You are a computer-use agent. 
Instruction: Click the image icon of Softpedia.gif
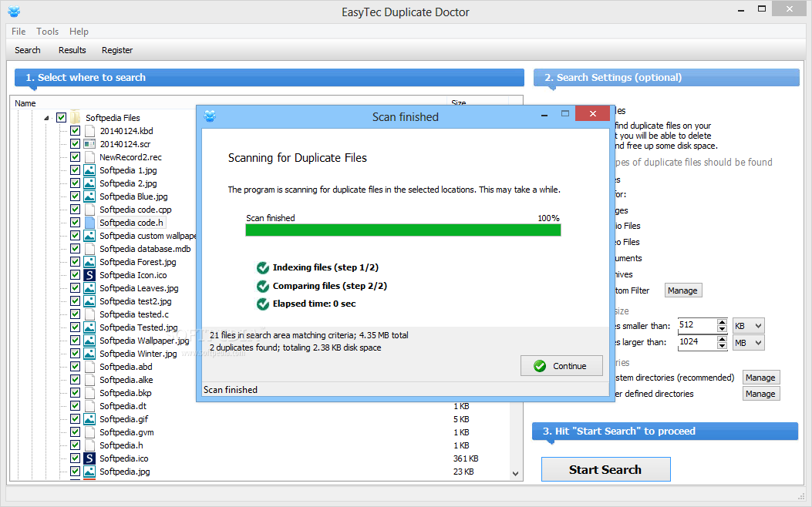(89, 419)
